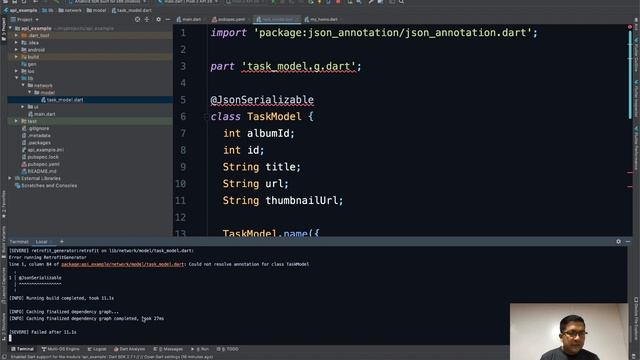Hide the Project tool window
640x360 pixels.
click(168, 19)
